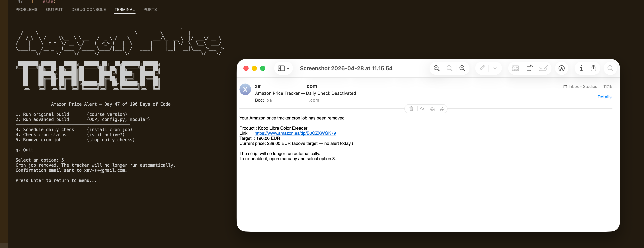Click the terminal cursor after 'return to menu...'
This screenshot has height=248, width=644.
coord(98,180)
